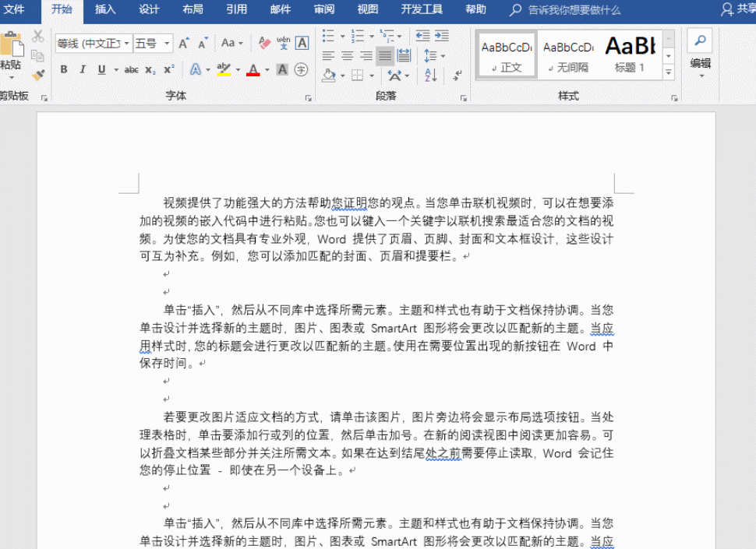Apply character border (boxed A) icon

[x=302, y=43]
